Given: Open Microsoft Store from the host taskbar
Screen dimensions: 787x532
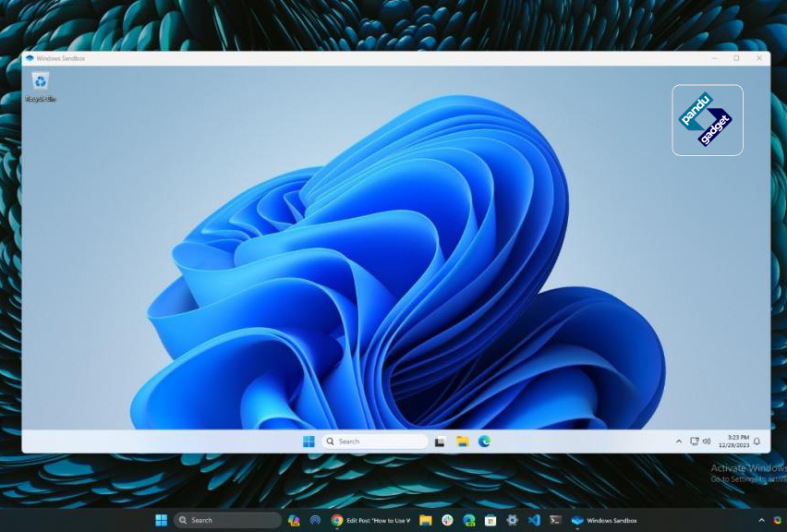Looking at the screenshot, I should click(490, 521).
